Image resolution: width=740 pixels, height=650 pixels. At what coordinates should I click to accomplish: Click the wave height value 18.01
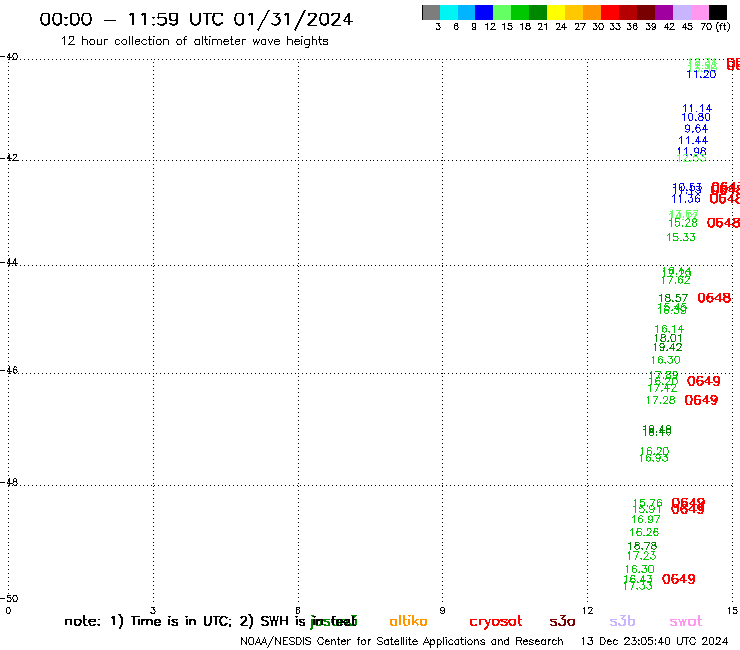pyautogui.click(x=668, y=338)
